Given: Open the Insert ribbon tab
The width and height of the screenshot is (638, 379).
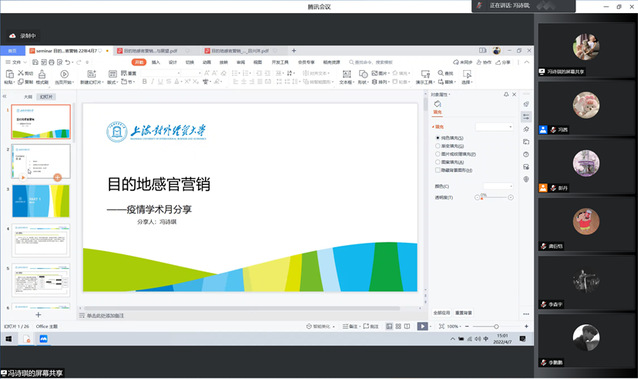Looking at the screenshot, I should click(156, 62).
